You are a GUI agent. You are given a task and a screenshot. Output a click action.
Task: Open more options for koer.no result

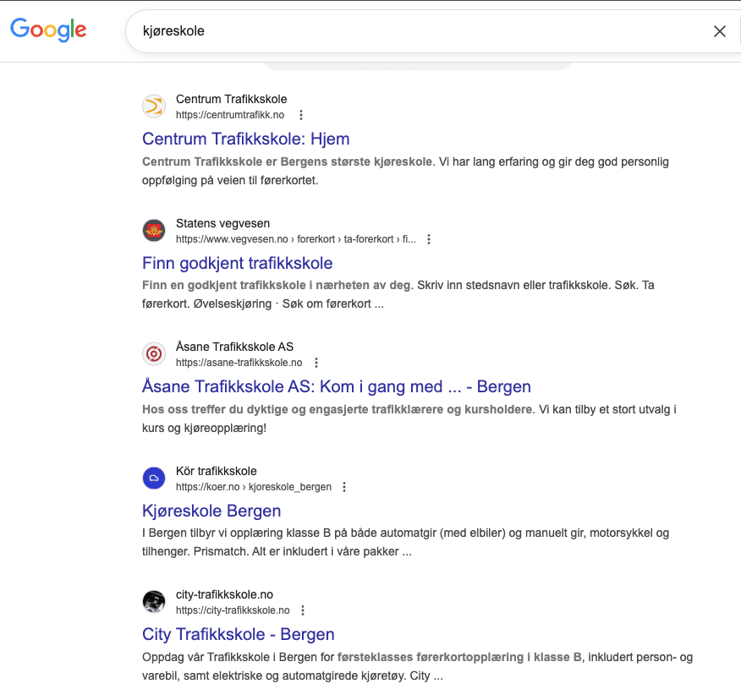[x=343, y=487]
